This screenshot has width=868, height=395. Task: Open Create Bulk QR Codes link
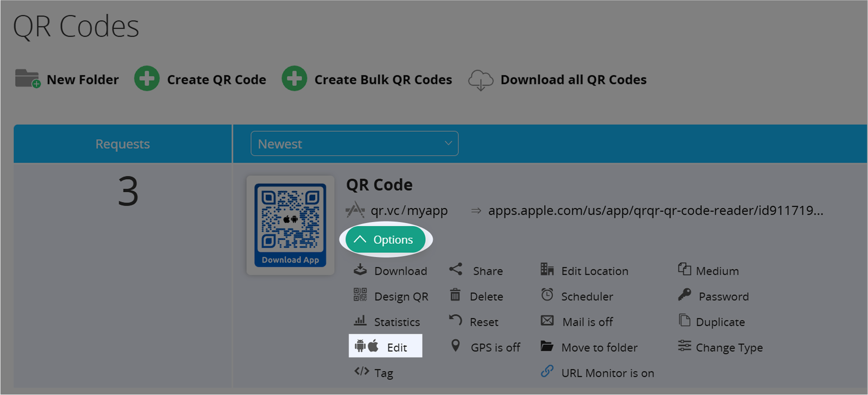point(383,80)
